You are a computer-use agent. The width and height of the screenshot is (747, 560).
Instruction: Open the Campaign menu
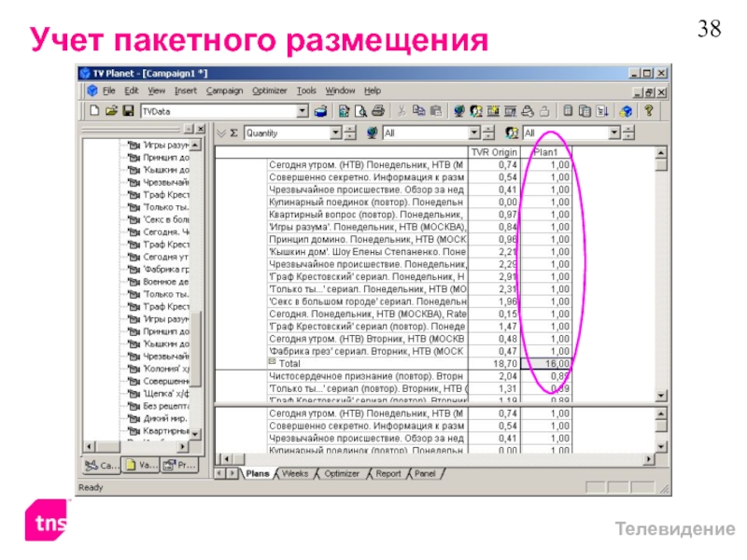pyautogui.click(x=224, y=91)
